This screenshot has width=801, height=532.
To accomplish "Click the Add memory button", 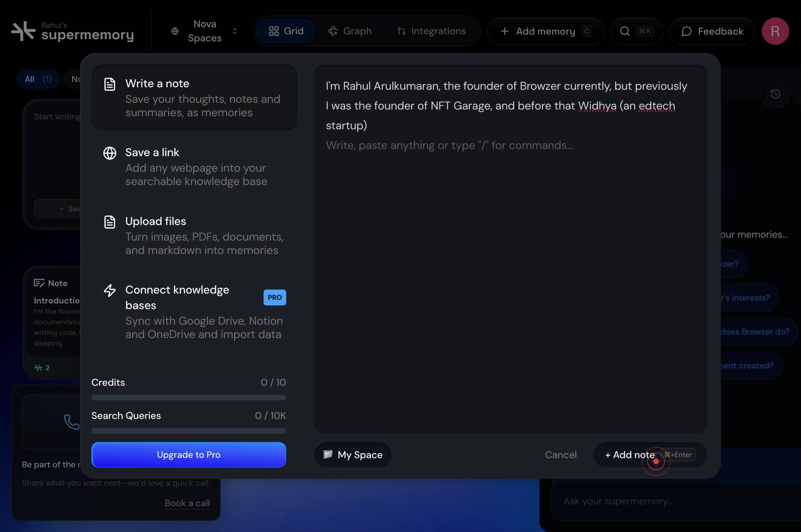I will [545, 31].
